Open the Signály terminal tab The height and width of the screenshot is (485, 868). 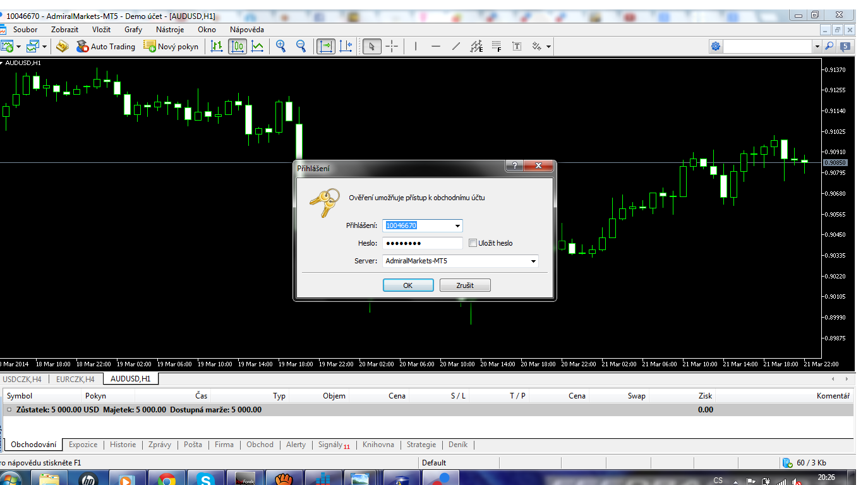pos(334,445)
